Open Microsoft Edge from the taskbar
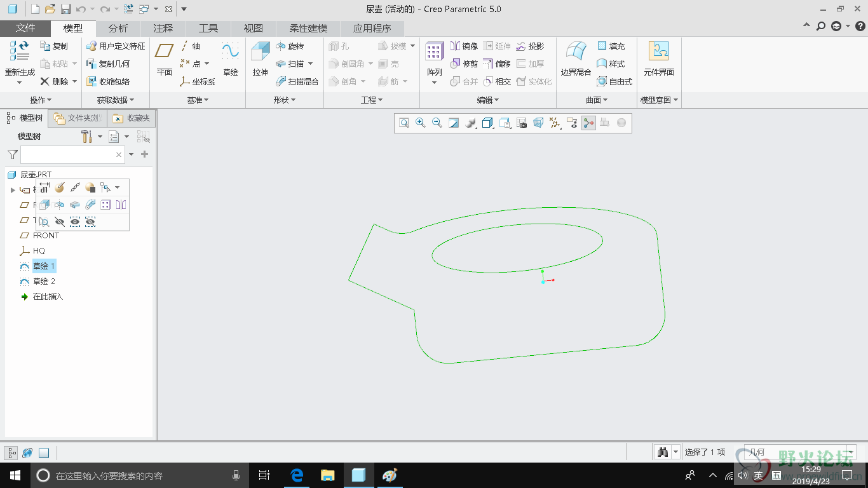This screenshot has height=488, width=868. [x=297, y=475]
